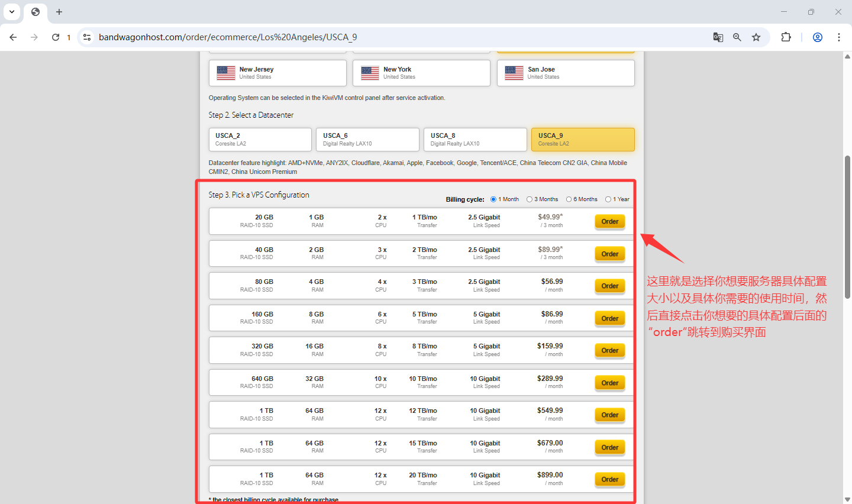Choose the San Jose location

click(x=565, y=73)
